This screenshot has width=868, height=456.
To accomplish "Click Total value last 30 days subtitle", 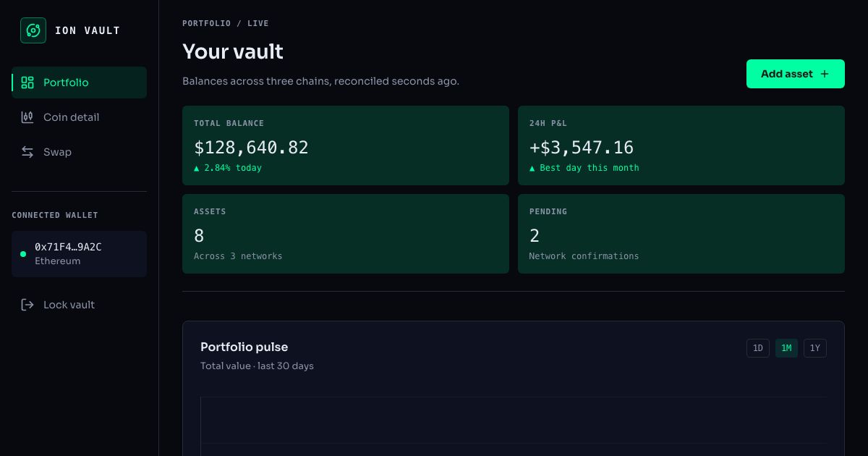I will click(x=257, y=366).
